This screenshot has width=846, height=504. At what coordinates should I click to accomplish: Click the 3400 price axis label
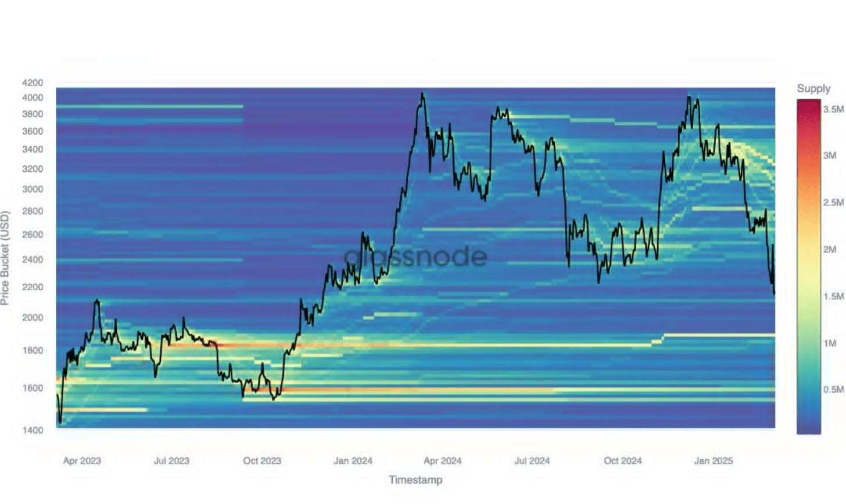click(x=33, y=149)
